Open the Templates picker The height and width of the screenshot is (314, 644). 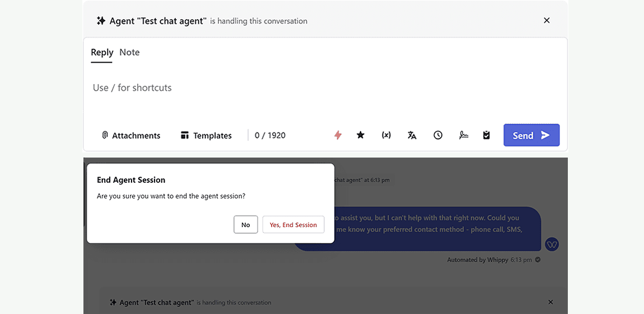pyautogui.click(x=206, y=136)
